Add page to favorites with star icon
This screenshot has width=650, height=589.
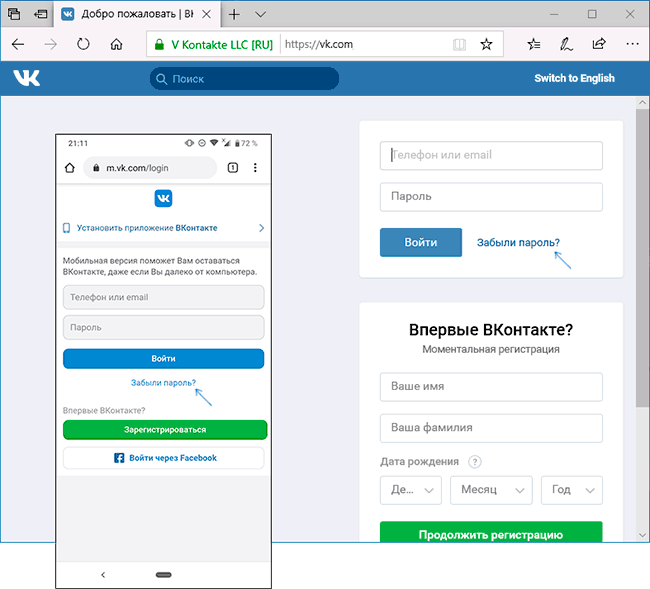[x=486, y=44]
